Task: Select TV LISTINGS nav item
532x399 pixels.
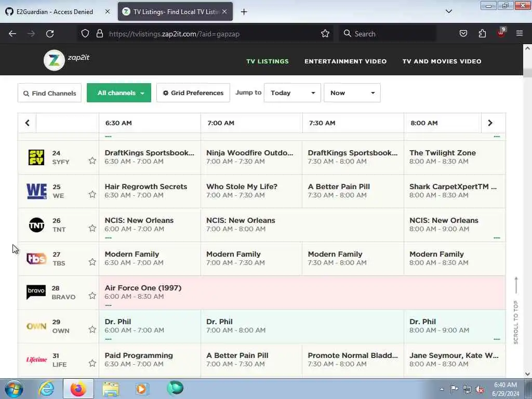Action: click(x=268, y=61)
